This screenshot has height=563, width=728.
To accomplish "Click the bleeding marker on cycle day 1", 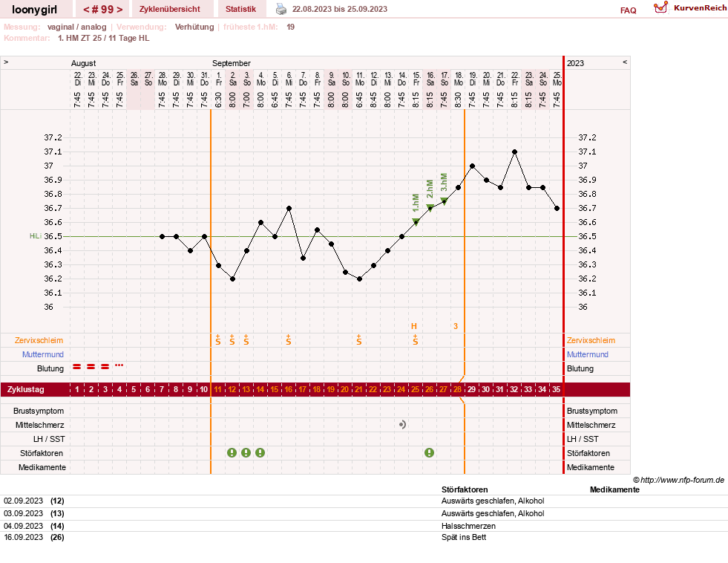I will tap(77, 366).
